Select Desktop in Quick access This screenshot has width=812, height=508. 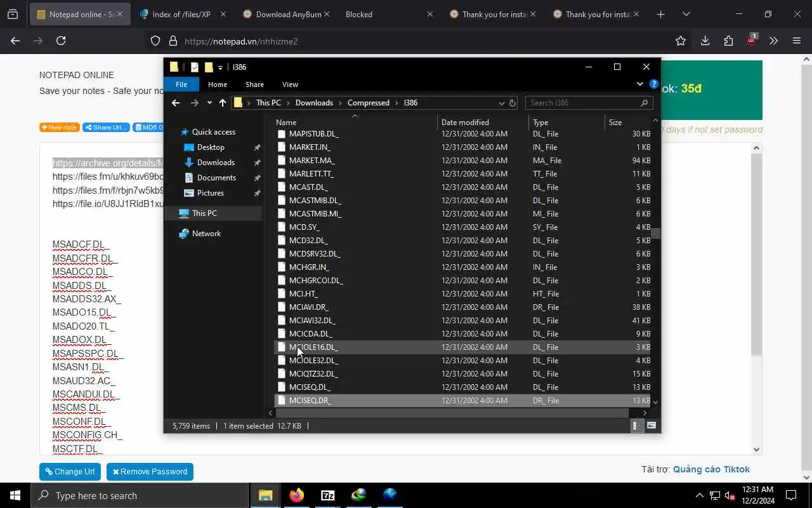tap(211, 147)
